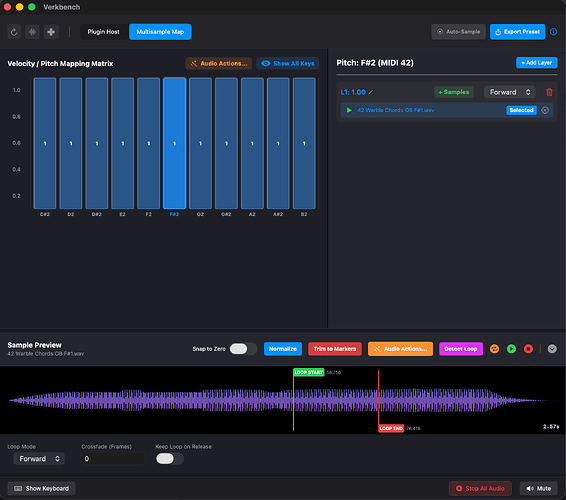Click the orange loop playback icon
This screenshot has width=566, height=500.
494,349
